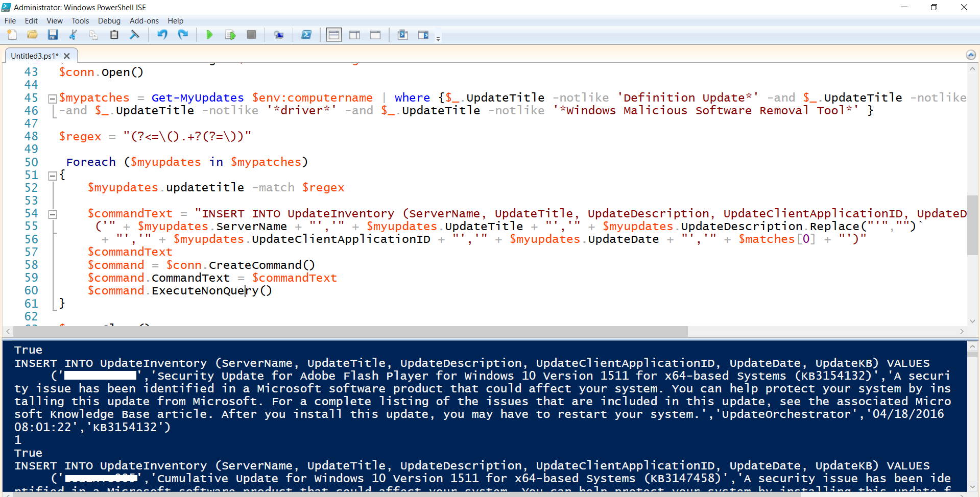Click the New script icon
980x497 pixels.
[x=12, y=35]
